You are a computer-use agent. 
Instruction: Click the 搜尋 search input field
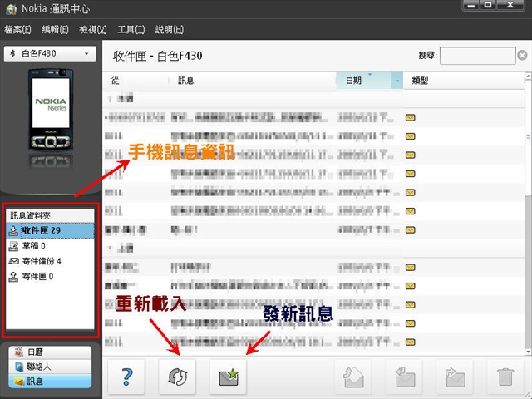click(x=476, y=57)
